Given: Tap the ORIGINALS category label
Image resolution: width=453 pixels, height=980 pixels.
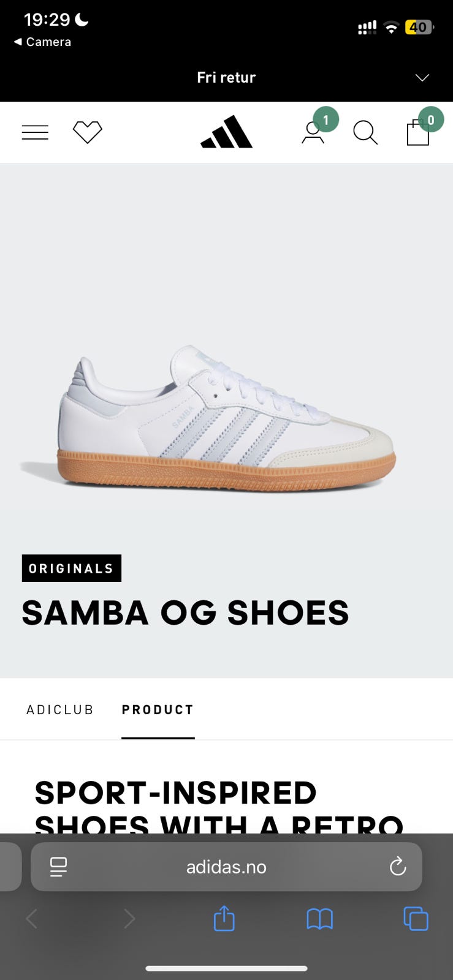Looking at the screenshot, I should tap(72, 568).
